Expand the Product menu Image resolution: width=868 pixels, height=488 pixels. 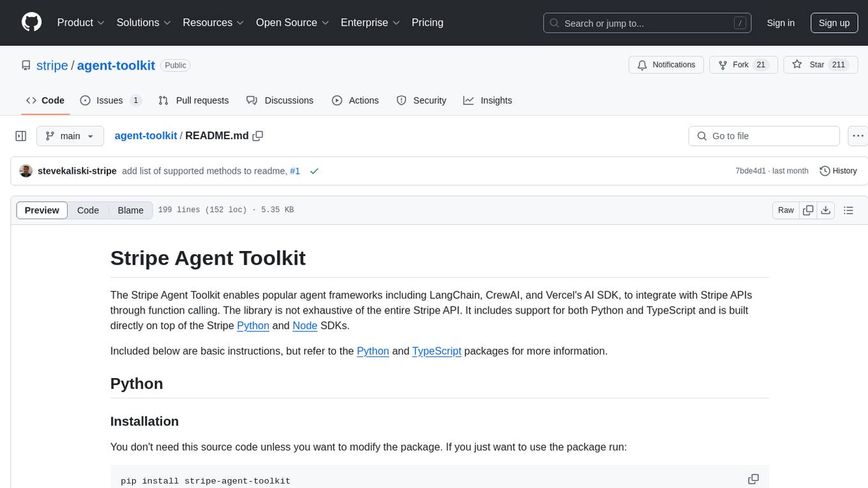coord(81,22)
